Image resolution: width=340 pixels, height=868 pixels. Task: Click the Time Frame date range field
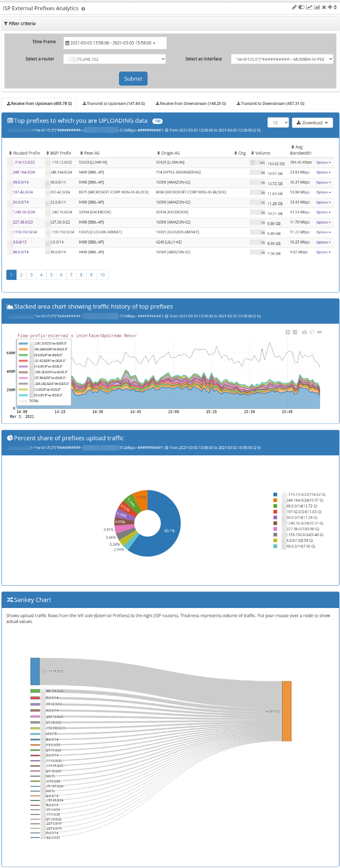click(x=115, y=43)
